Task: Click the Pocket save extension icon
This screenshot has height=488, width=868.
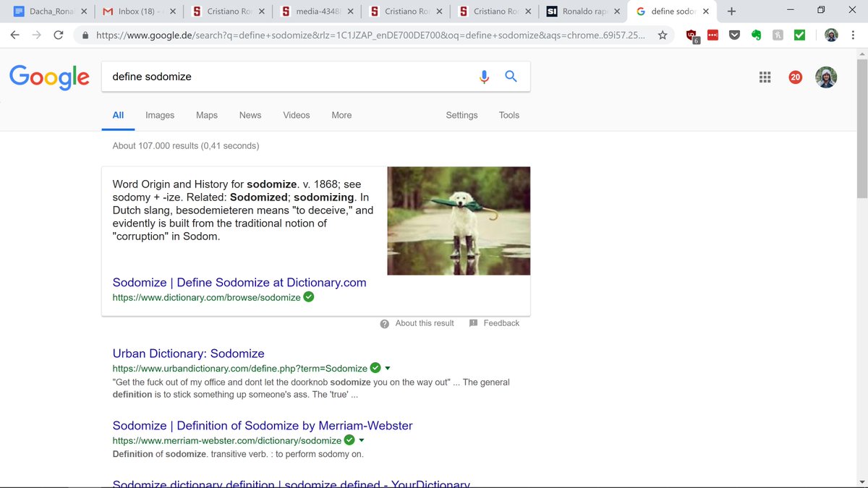Action: pyautogui.click(x=734, y=35)
